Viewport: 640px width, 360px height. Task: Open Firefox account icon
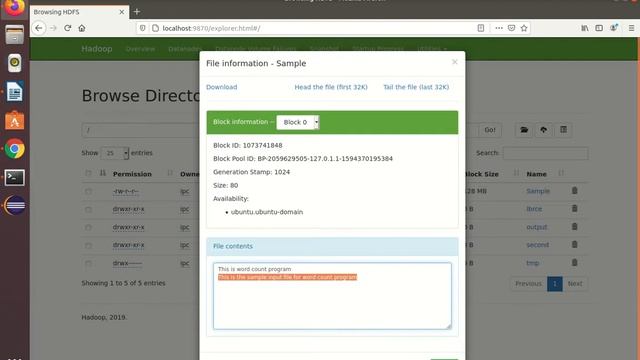point(613,28)
